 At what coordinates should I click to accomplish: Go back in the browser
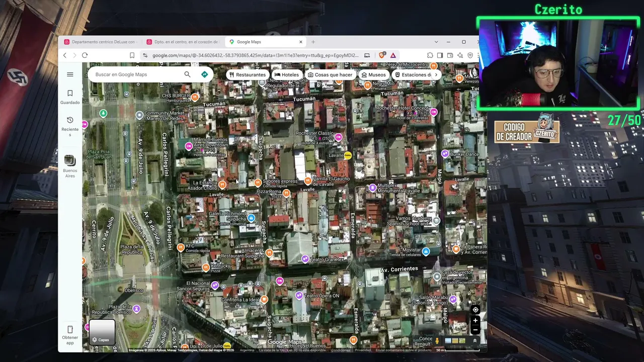65,55
